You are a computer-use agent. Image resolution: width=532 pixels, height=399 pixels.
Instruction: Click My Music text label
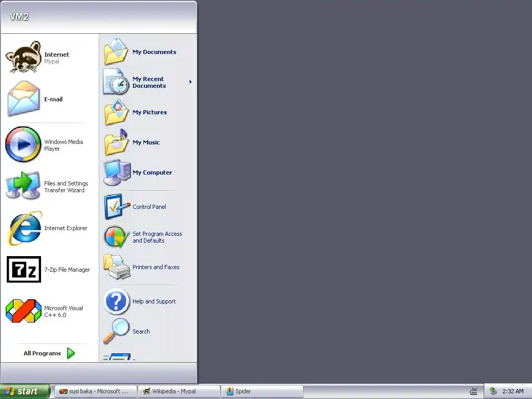click(x=146, y=142)
